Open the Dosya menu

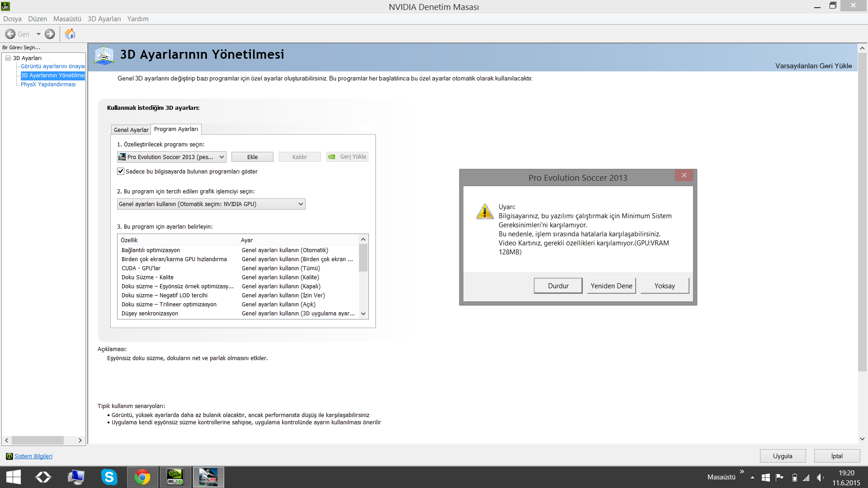12,19
